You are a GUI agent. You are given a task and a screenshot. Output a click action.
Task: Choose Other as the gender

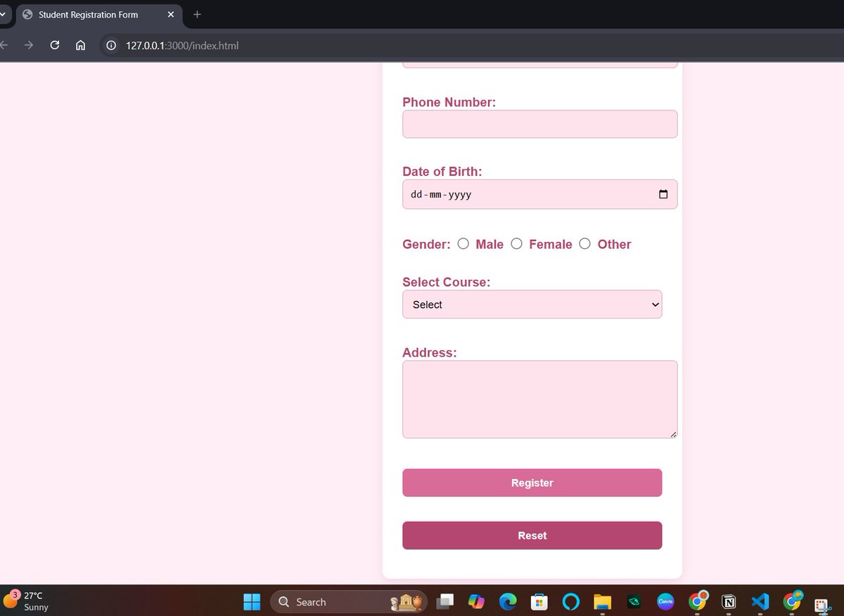(x=584, y=243)
